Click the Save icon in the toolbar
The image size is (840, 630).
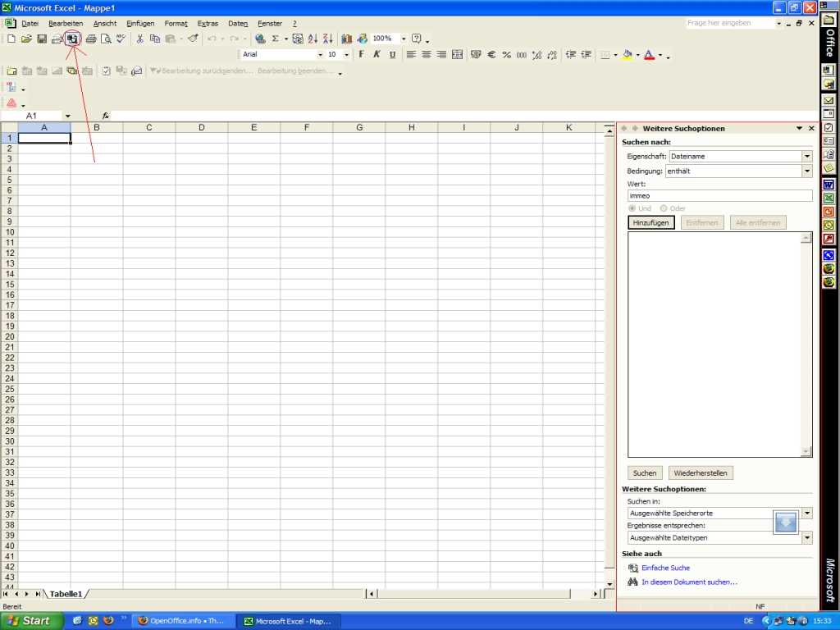click(x=42, y=39)
